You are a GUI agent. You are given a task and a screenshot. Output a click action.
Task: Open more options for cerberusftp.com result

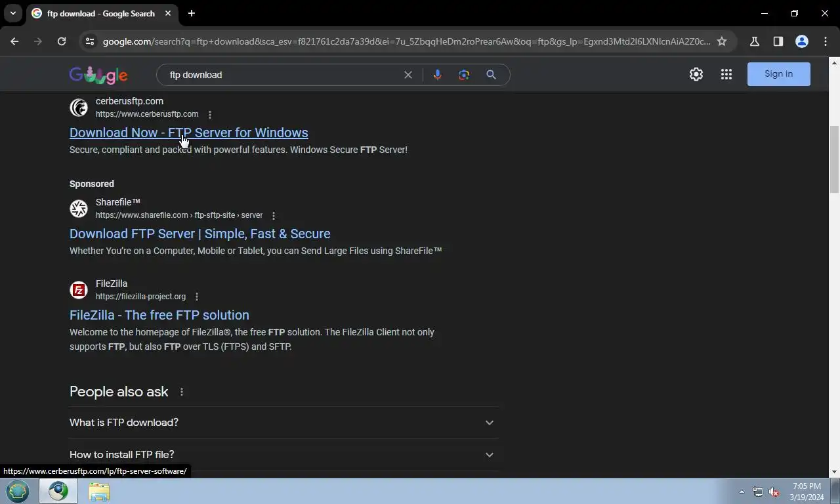210,115
